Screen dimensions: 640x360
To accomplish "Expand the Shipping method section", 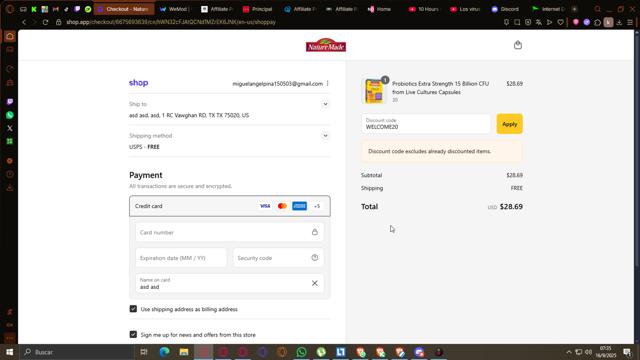I will [325, 136].
